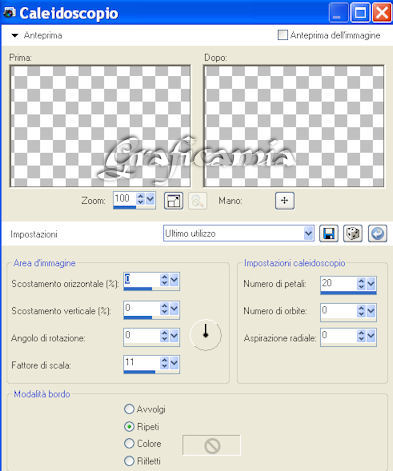Click the Scostamento verticale spinner arrows
The width and height of the screenshot is (393, 471).
coord(164,309)
